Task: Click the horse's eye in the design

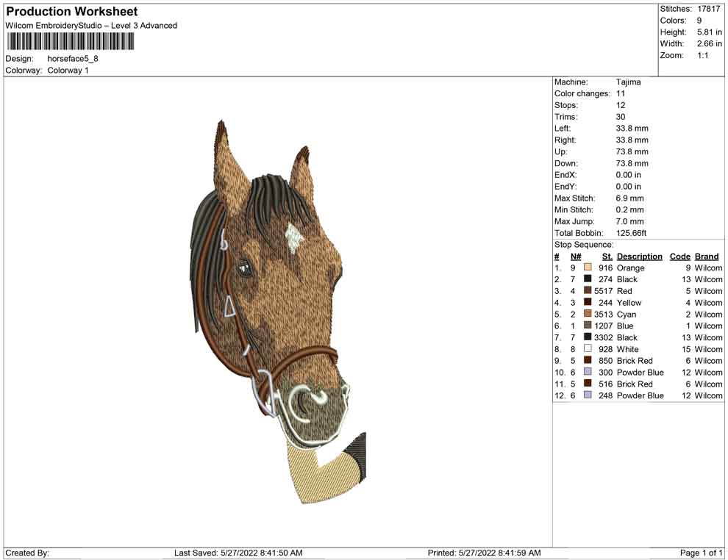Action: [243, 270]
